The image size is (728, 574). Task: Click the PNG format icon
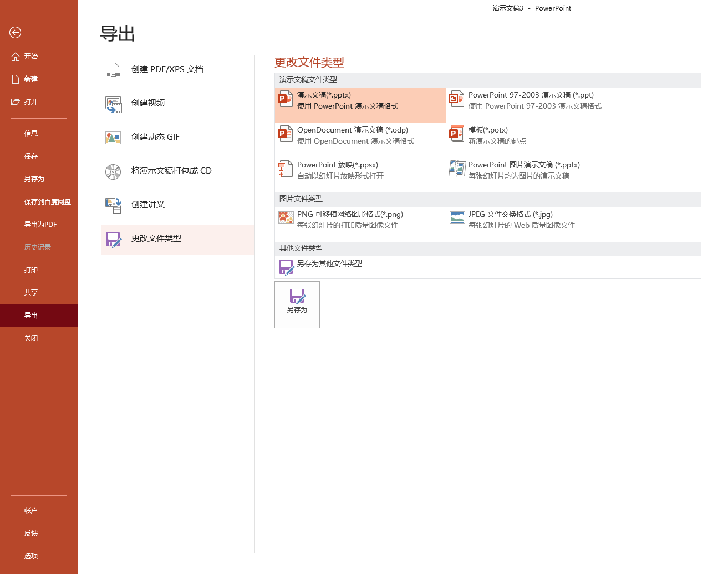(286, 218)
